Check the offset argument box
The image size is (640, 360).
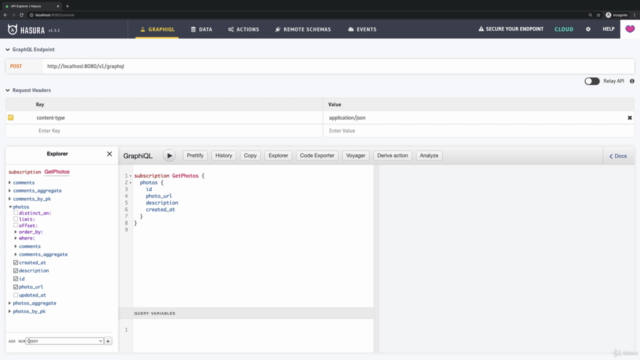point(16,225)
